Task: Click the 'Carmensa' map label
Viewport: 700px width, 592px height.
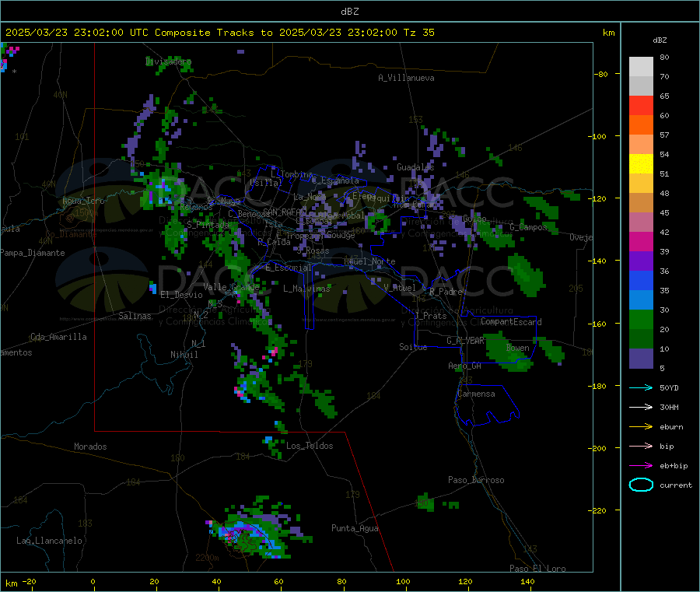Action: tap(476, 394)
